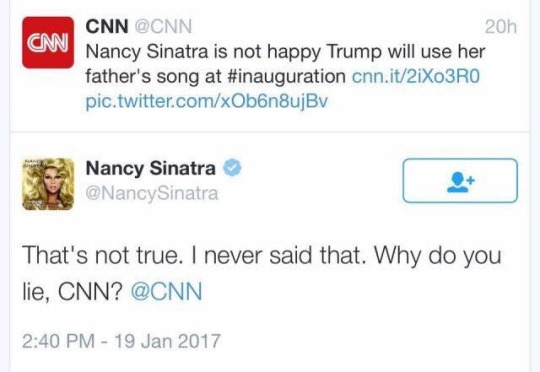This screenshot has height=372, width=540.
Task: Click the add-person follow icon
Action: 460,182
